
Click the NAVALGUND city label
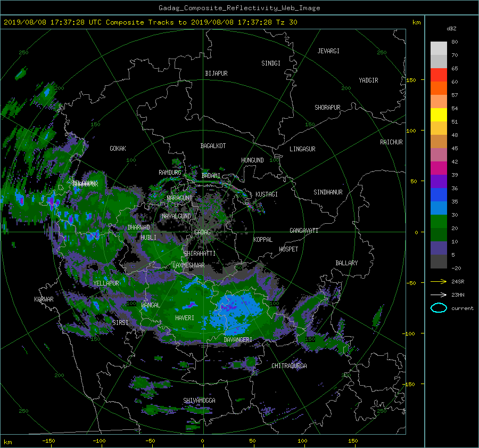(176, 216)
